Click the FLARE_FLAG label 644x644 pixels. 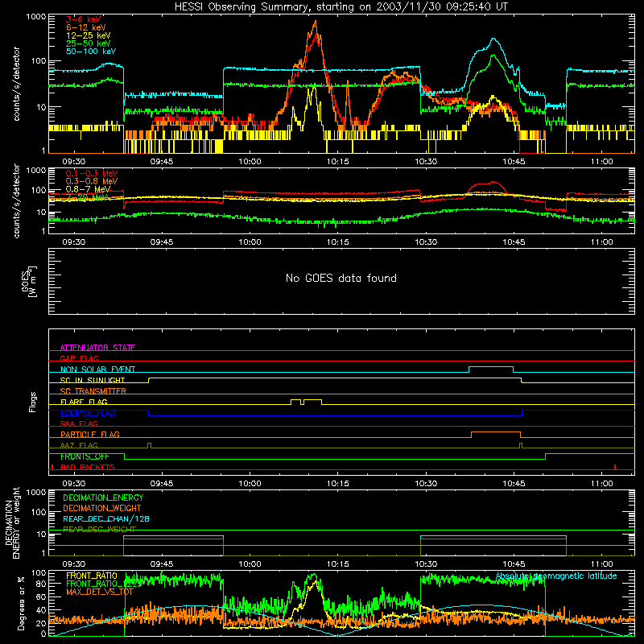84,402
